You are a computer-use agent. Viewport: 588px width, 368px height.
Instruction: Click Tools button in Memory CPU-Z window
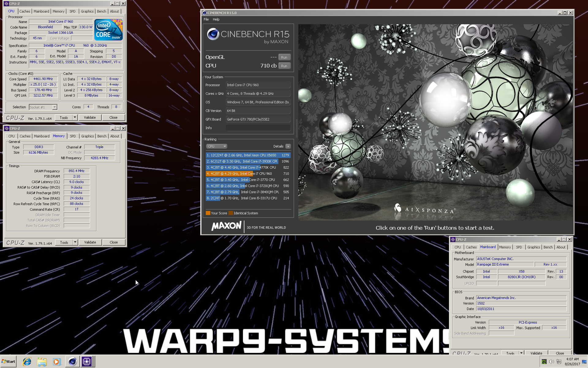click(x=64, y=242)
